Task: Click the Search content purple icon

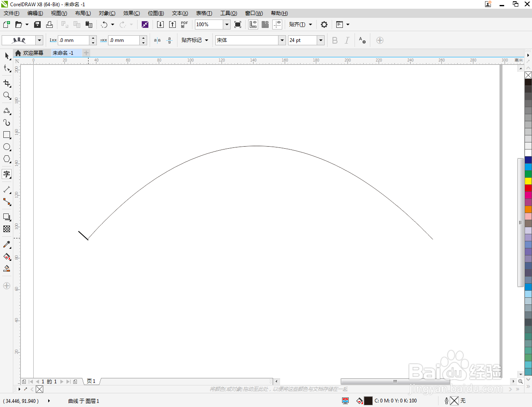Action: [x=145, y=25]
